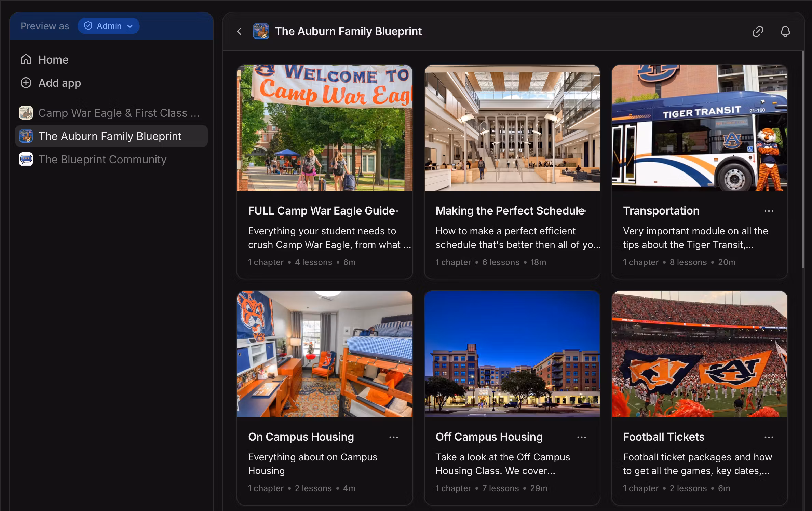Open the Making the Perfect Schedule title
Image resolution: width=812 pixels, height=511 pixels.
pyautogui.click(x=509, y=211)
